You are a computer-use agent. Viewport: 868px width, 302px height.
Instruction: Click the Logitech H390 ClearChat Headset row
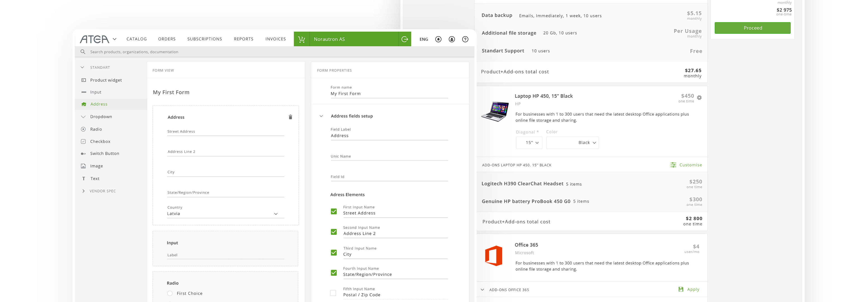[592, 184]
